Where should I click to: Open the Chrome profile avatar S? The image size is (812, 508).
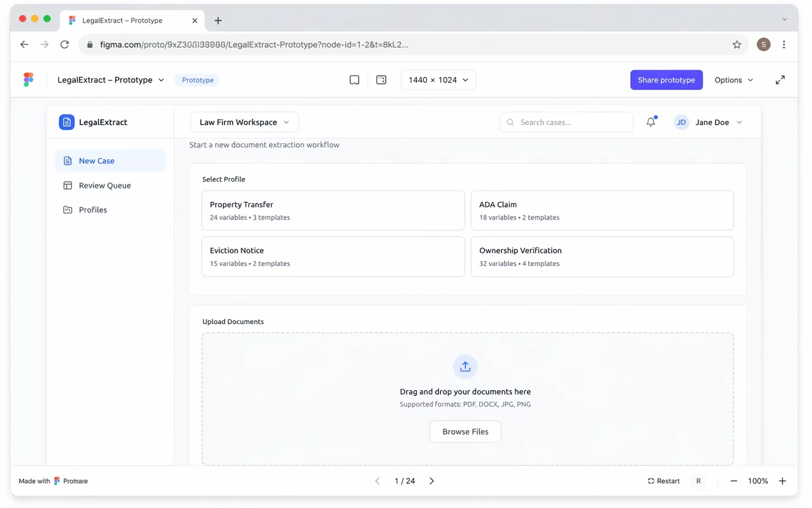(763, 45)
